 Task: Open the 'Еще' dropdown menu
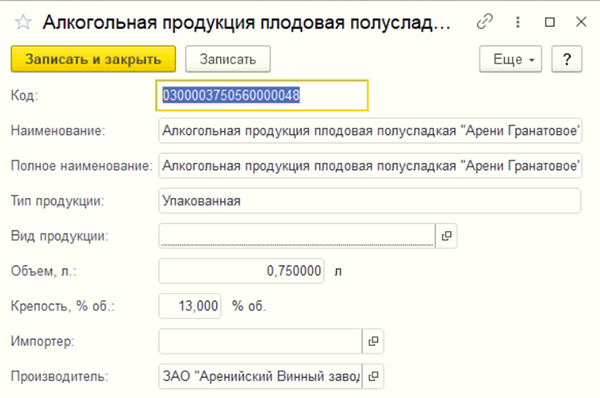pyautogui.click(x=510, y=59)
